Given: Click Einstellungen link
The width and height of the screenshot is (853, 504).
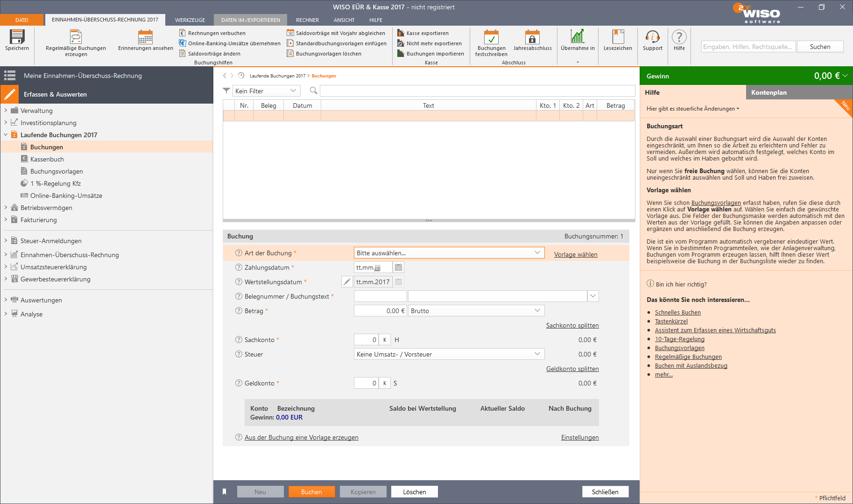Looking at the screenshot, I should pyautogui.click(x=580, y=437).
